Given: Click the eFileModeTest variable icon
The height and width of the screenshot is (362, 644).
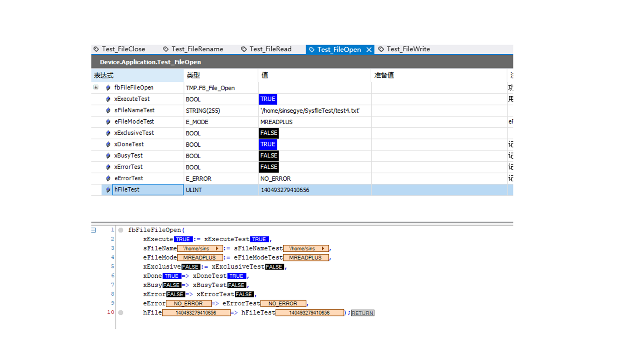Looking at the screenshot, I should [108, 122].
